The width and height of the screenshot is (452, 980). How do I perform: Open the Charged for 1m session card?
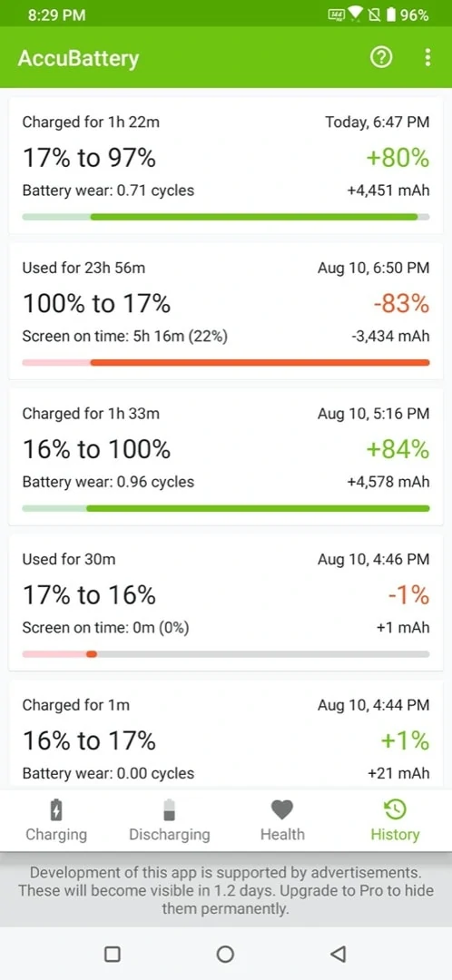pyautogui.click(x=226, y=734)
